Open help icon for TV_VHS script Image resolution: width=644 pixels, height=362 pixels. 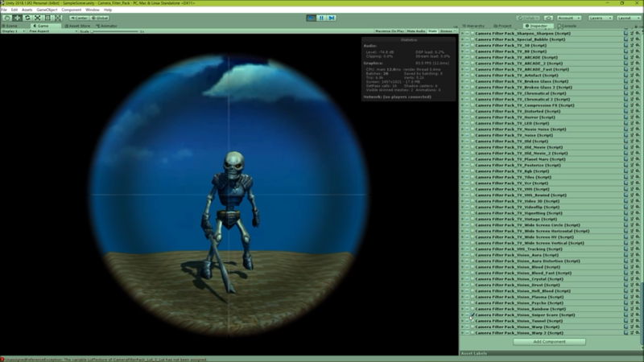pos(625,189)
